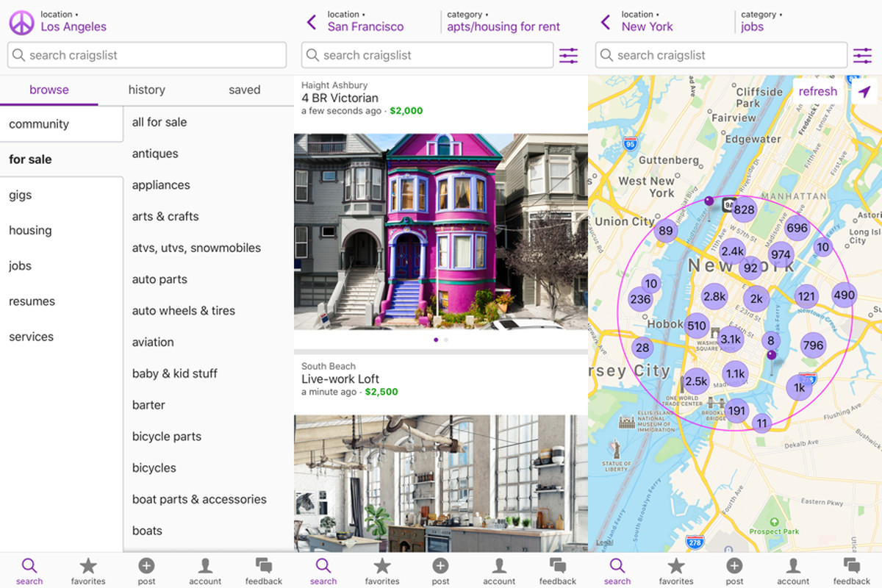Select the 3.1k map cluster
The width and height of the screenshot is (882, 588).
[x=731, y=339]
